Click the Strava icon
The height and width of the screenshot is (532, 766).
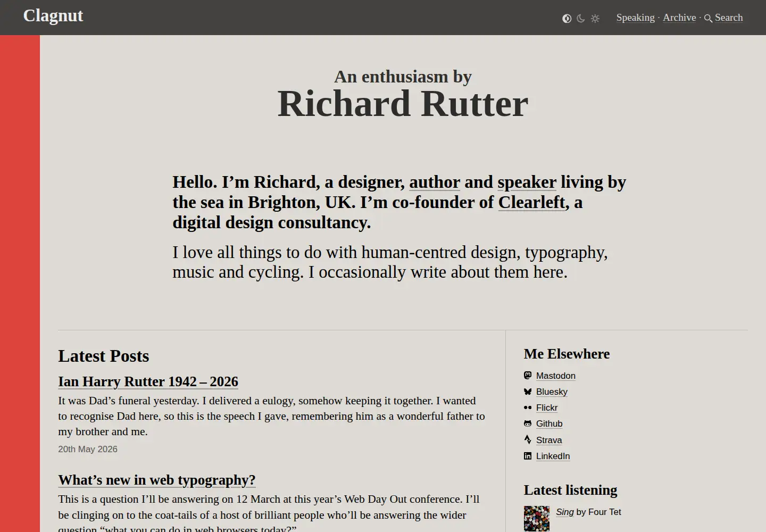coord(528,439)
